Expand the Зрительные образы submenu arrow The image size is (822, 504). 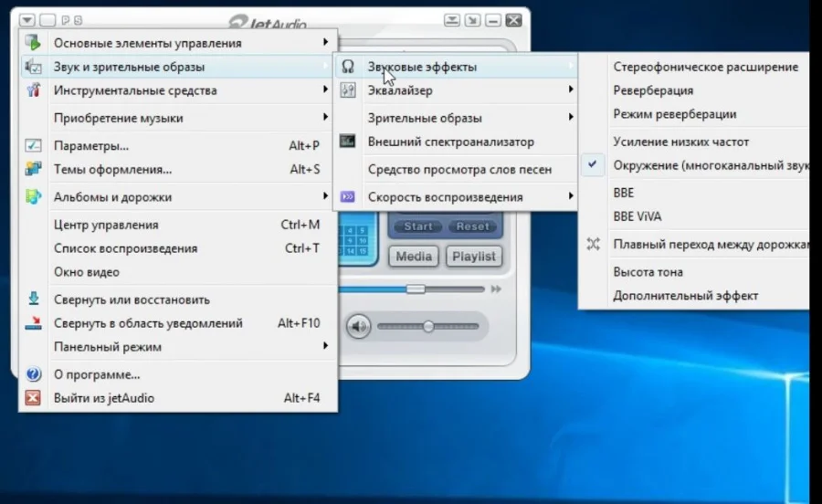[570, 117]
